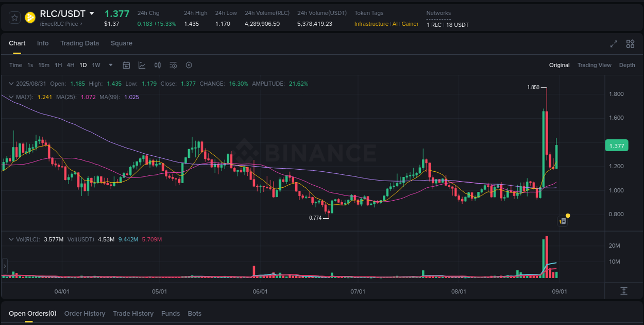Toggle the favorite star for RLC/USDT
644x325 pixels.
[x=14, y=17]
